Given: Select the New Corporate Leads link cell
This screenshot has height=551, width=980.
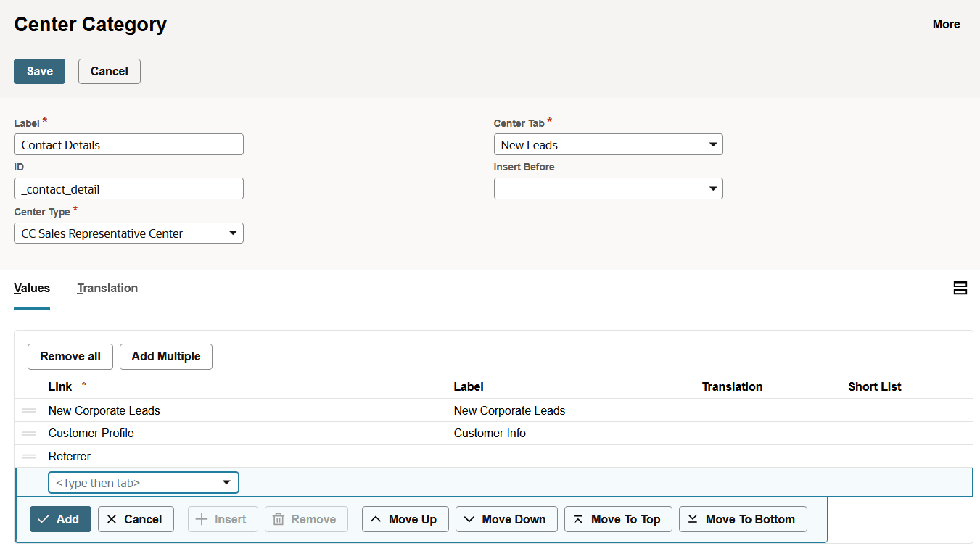Looking at the screenshot, I should click(104, 410).
